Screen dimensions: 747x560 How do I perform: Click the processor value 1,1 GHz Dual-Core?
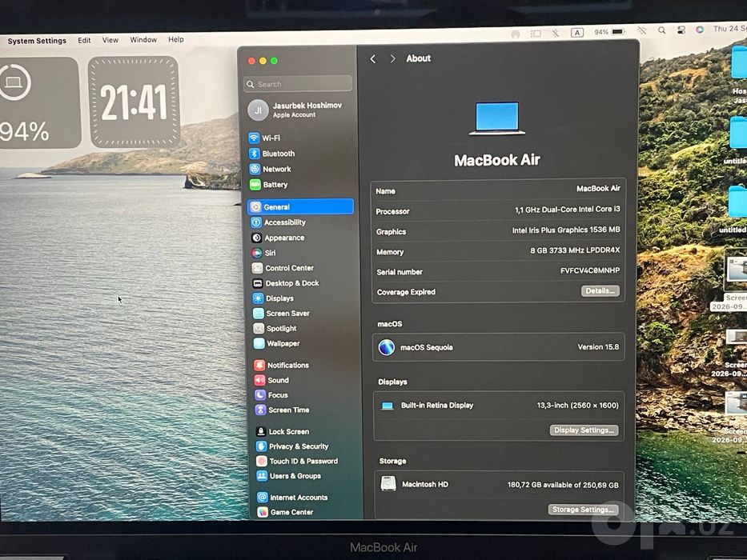pyautogui.click(x=567, y=210)
